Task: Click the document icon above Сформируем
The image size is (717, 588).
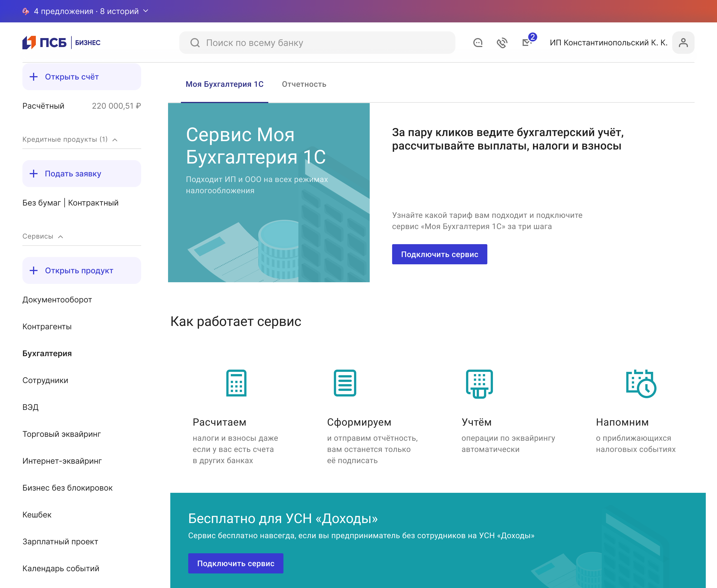Action: [344, 383]
